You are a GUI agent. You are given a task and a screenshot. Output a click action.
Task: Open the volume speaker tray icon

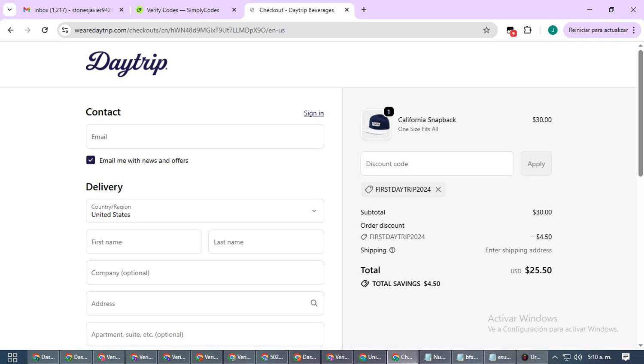[x=578, y=357]
